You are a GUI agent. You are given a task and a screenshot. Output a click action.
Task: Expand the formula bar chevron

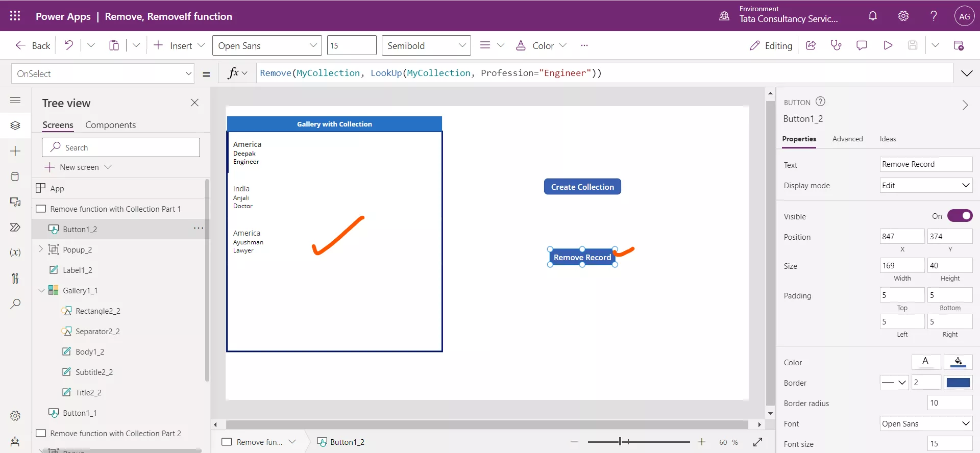967,73
